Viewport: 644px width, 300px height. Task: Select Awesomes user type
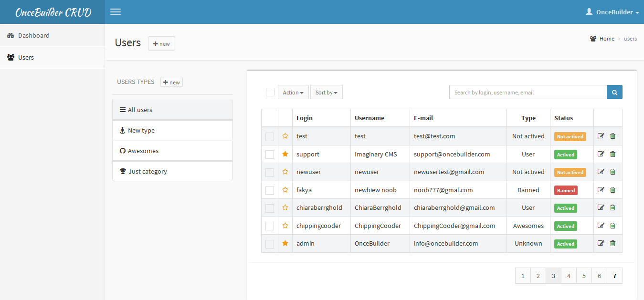[x=172, y=151]
